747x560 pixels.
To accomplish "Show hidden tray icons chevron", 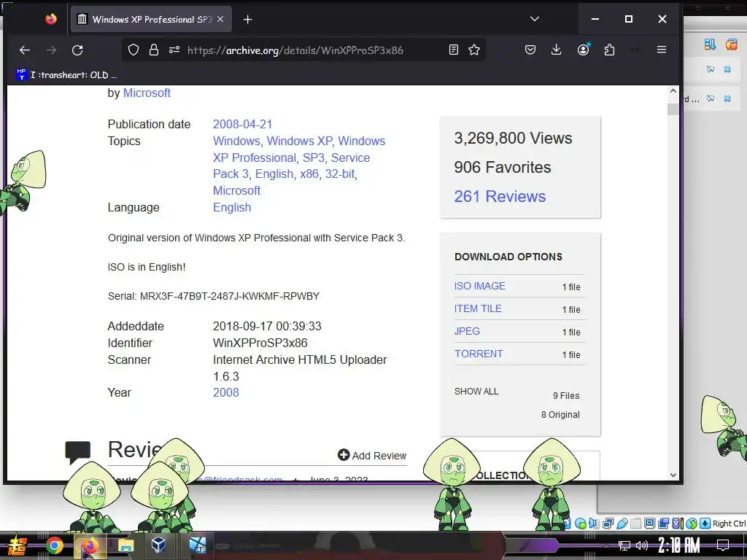I will [606, 545].
